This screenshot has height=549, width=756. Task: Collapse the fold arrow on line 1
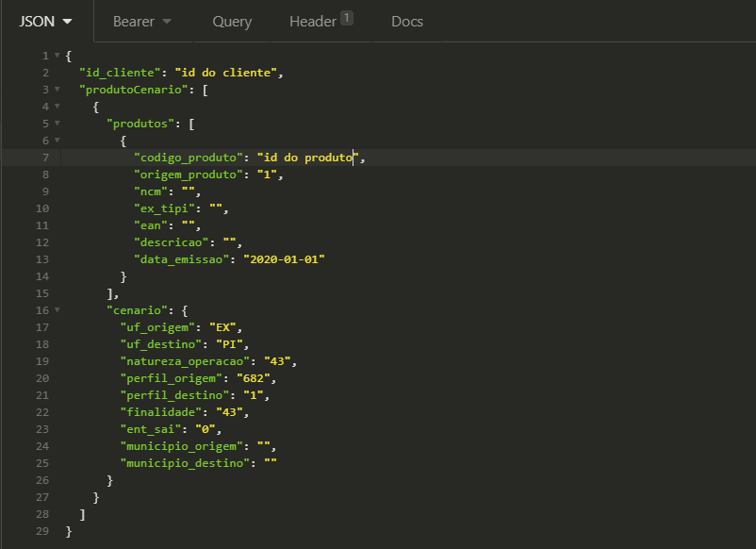[57, 56]
